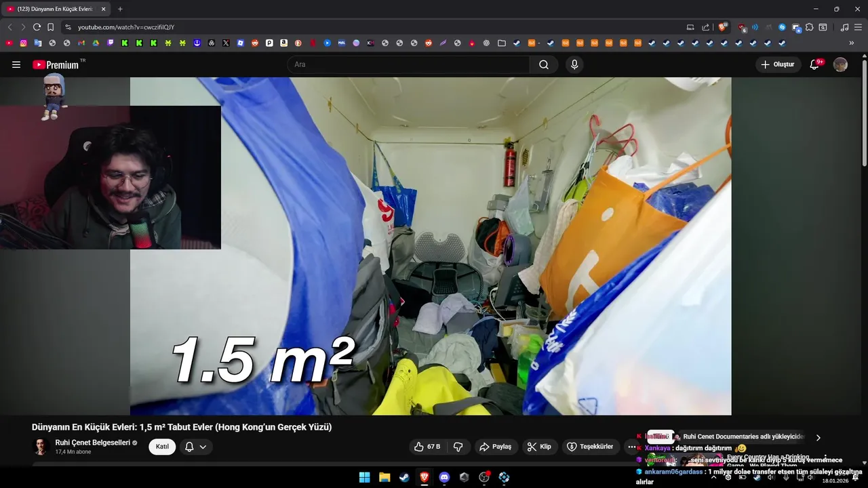Share video via Paylaş button
This screenshot has height=488, width=868.
click(x=495, y=447)
